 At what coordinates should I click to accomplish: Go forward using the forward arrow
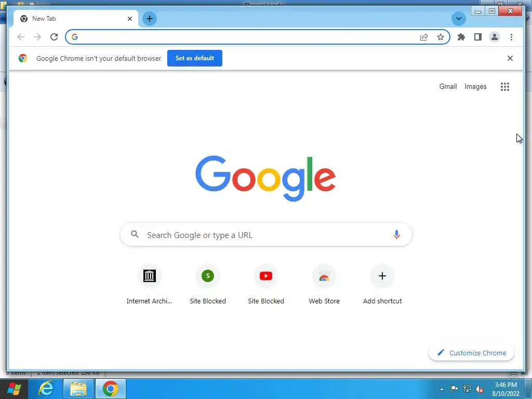pyautogui.click(x=37, y=37)
